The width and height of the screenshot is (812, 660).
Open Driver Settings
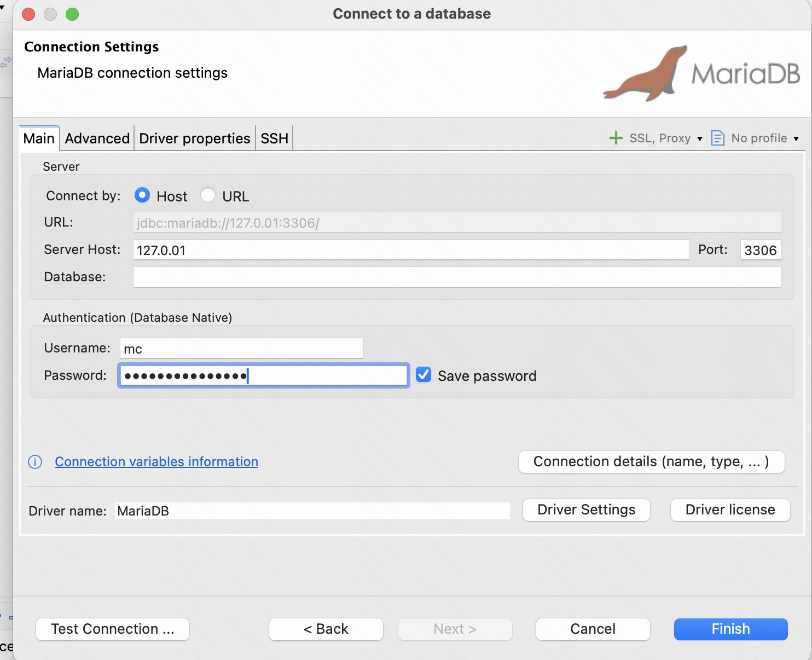coord(587,510)
